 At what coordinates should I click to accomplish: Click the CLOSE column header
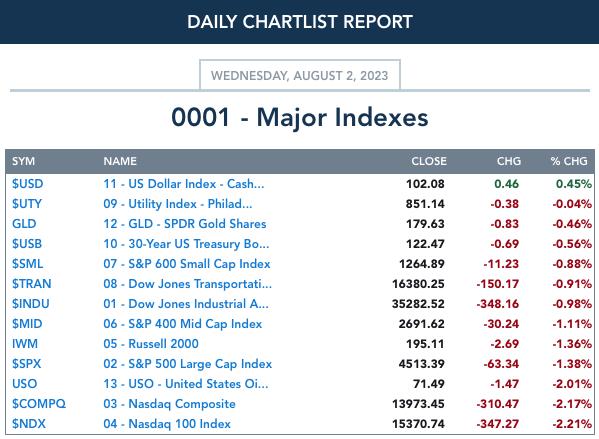click(429, 161)
